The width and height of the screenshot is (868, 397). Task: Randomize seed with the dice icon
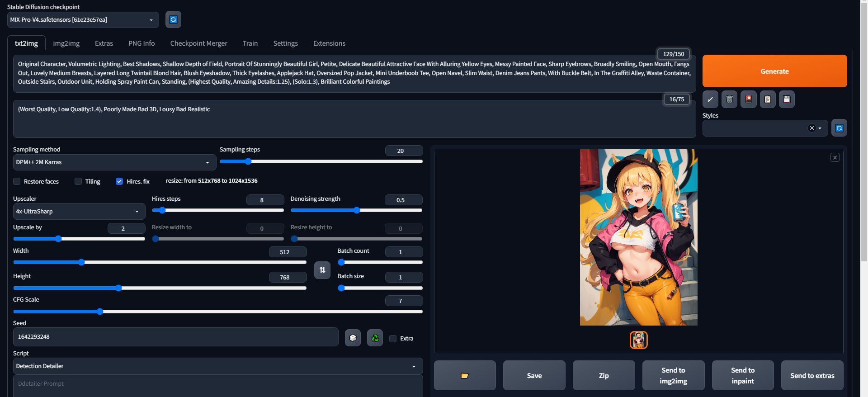tap(353, 338)
